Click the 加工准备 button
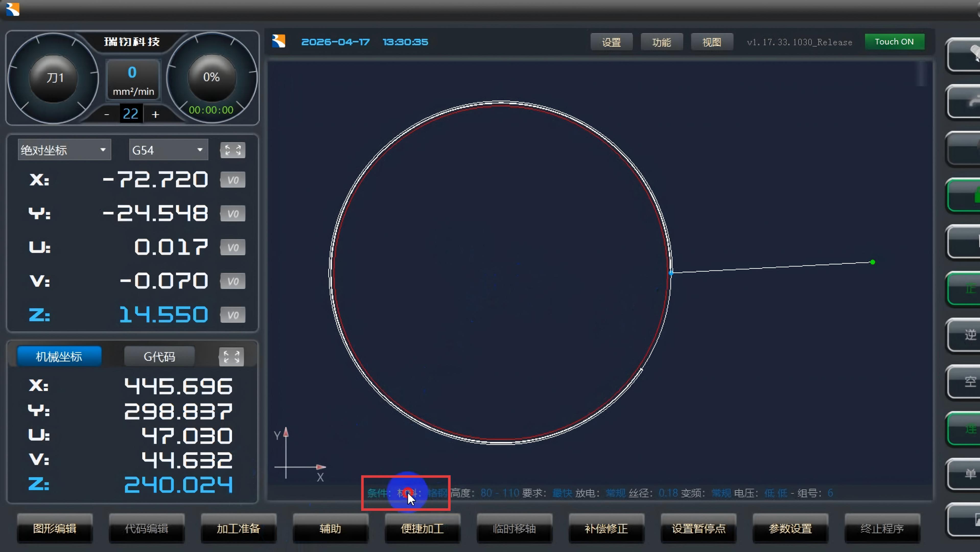The width and height of the screenshot is (980, 552). 239,528
